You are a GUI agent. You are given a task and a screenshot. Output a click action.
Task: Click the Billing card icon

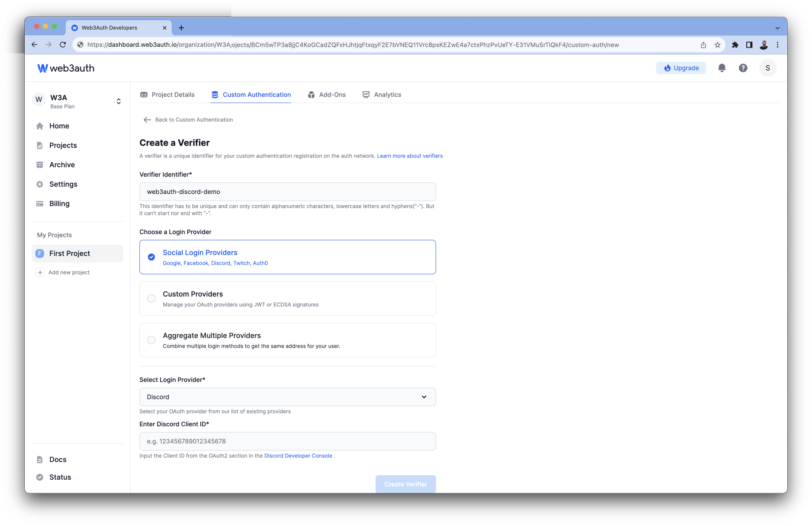(x=40, y=203)
